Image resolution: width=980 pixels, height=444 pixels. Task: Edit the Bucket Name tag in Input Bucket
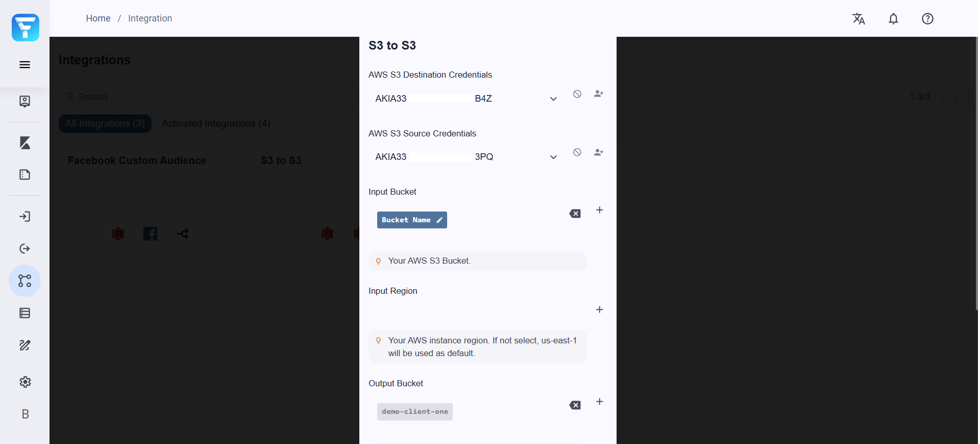tap(439, 220)
